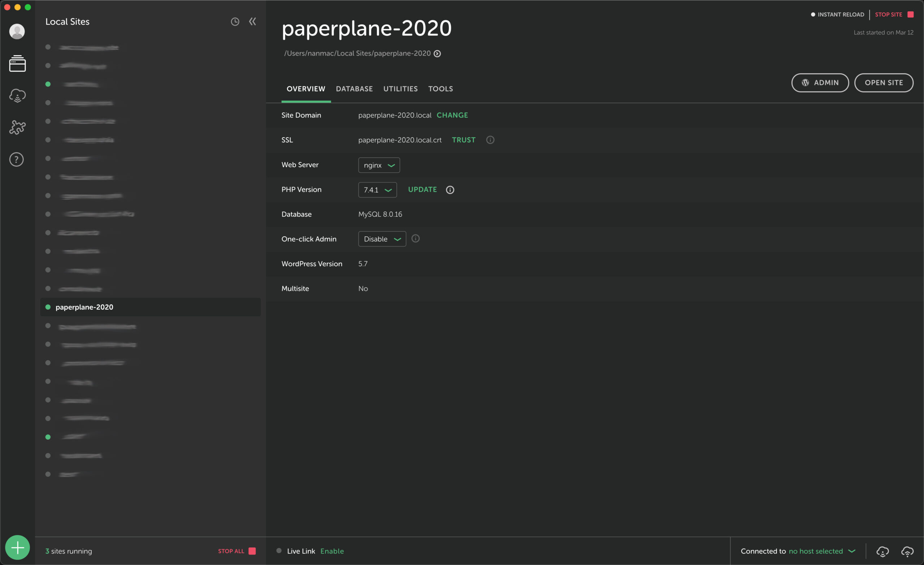
Task: Click the info icon beside SSL TRUST
Action: pyautogui.click(x=490, y=140)
